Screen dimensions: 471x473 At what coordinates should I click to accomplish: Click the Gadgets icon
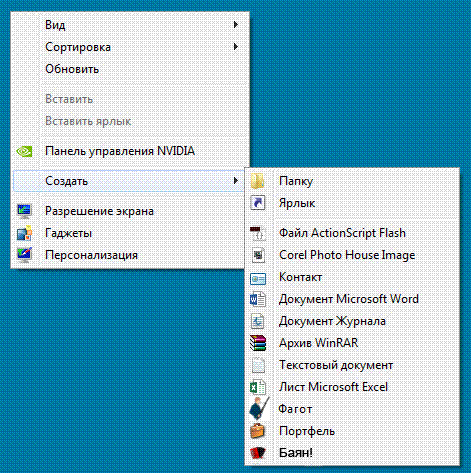(x=24, y=233)
